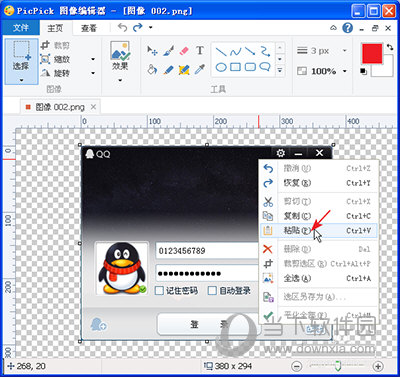The height and width of the screenshot is (378, 400).
Task: Choose the Curve line shape
Action: pyautogui.click(x=235, y=52)
